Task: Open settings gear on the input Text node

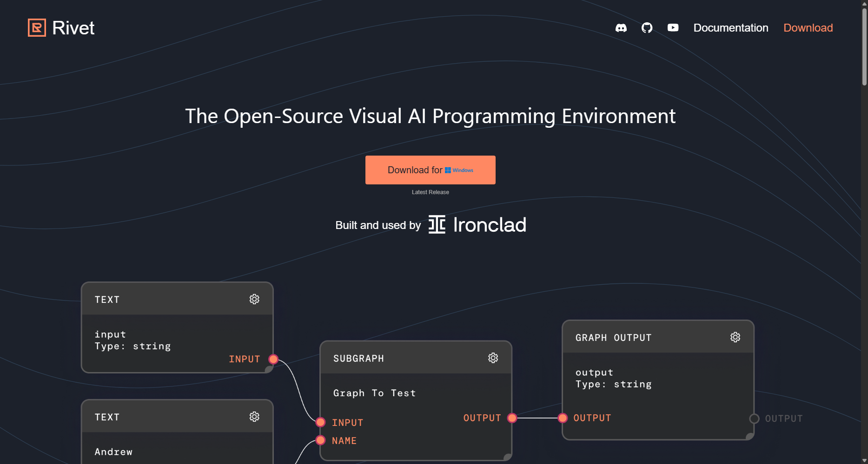Action: click(254, 299)
